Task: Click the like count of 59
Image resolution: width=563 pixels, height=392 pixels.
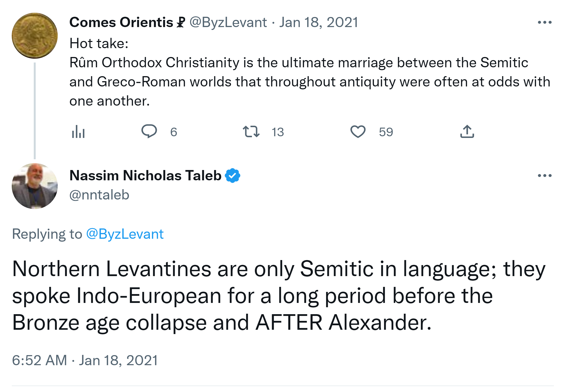Action: tap(386, 132)
